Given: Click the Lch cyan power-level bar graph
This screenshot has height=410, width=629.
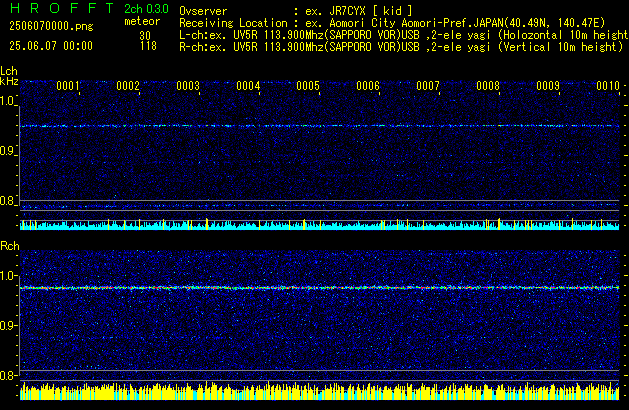Looking at the screenshot, I should point(319,225).
